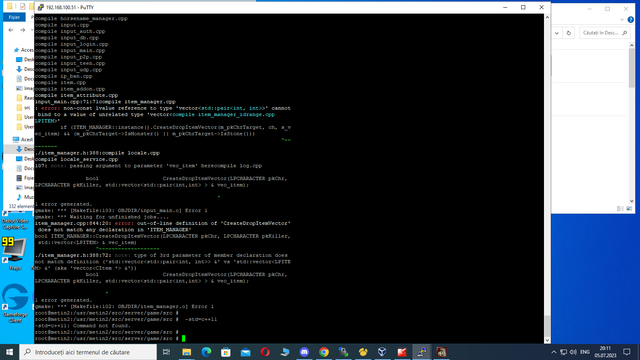Click the Explorer search box

point(604,33)
